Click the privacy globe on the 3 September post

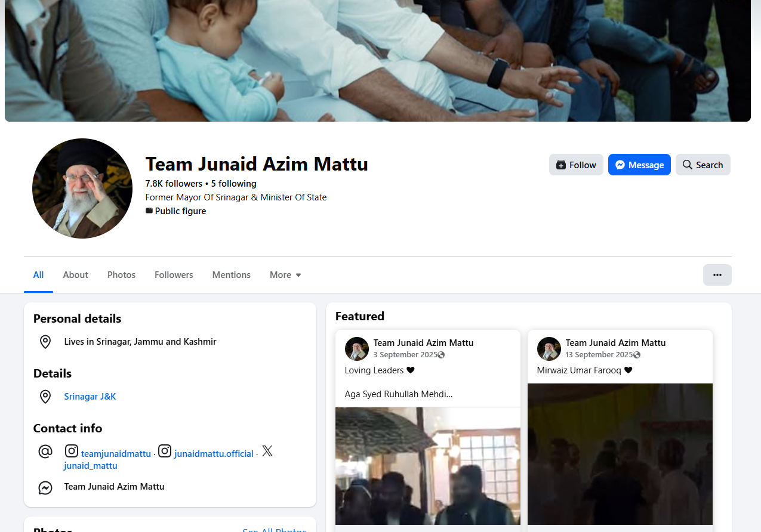pyautogui.click(x=440, y=355)
